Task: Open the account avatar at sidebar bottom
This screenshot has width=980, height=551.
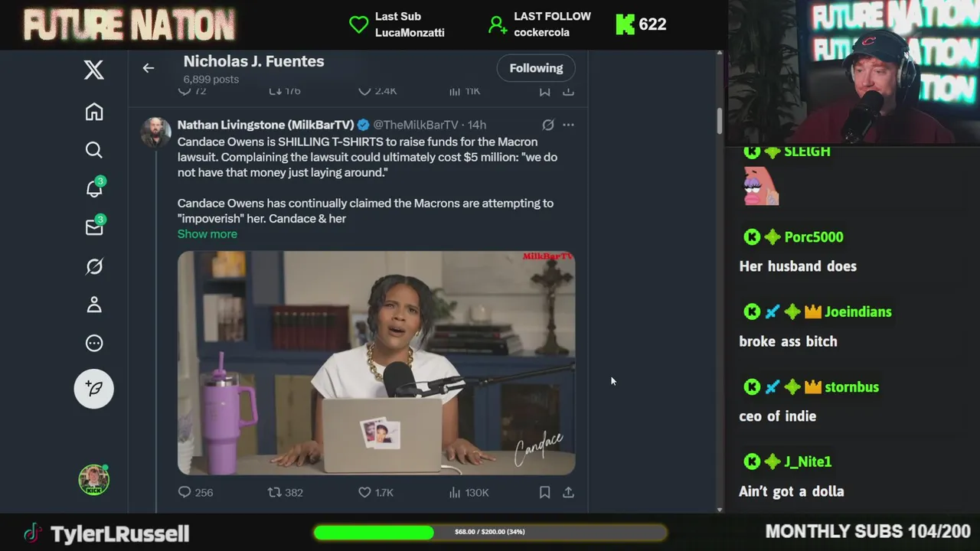Action: pyautogui.click(x=93, y=480)
